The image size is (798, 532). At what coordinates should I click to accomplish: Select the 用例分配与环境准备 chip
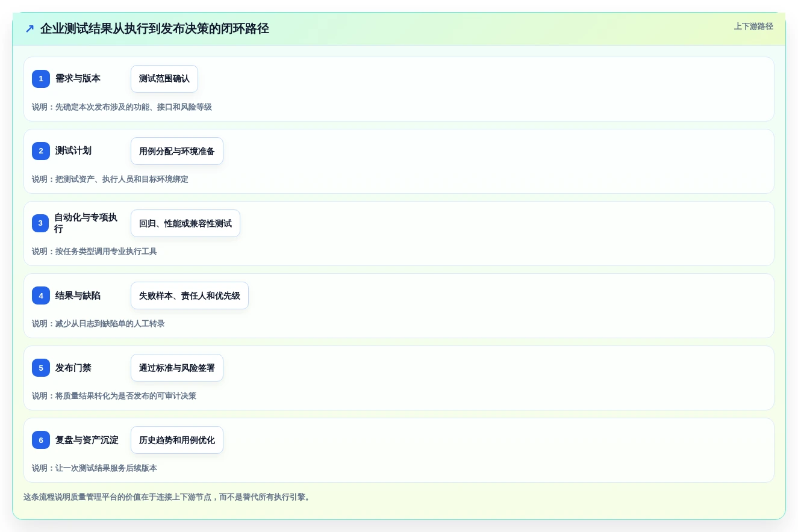coord(177,151)
